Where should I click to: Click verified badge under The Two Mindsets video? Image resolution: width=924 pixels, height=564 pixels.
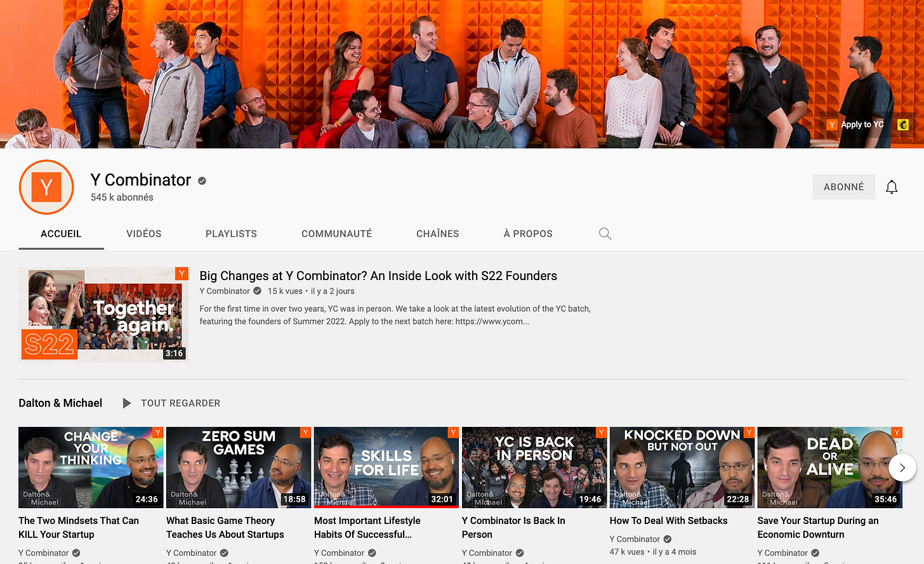[x=76, y=553]
